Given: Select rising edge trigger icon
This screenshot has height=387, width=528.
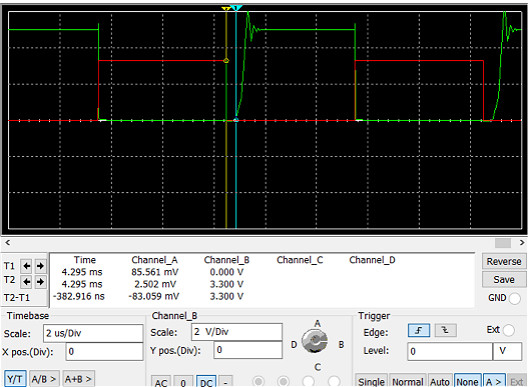Looking at the screenshot, I should click(419, 330).
